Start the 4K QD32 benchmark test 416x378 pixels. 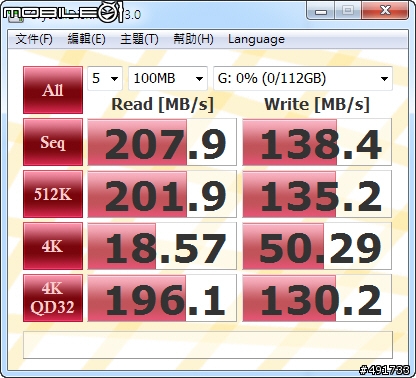pos(53,298)
